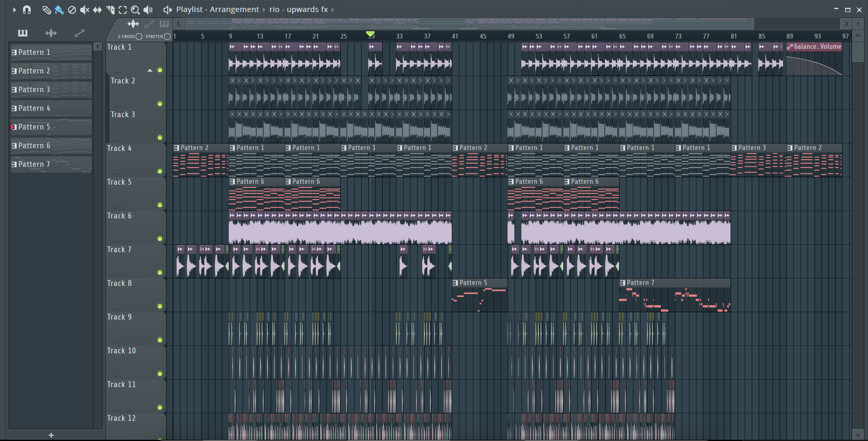Add a new pattern with plus button
This screenshot has width=868, height=441.
51,435
